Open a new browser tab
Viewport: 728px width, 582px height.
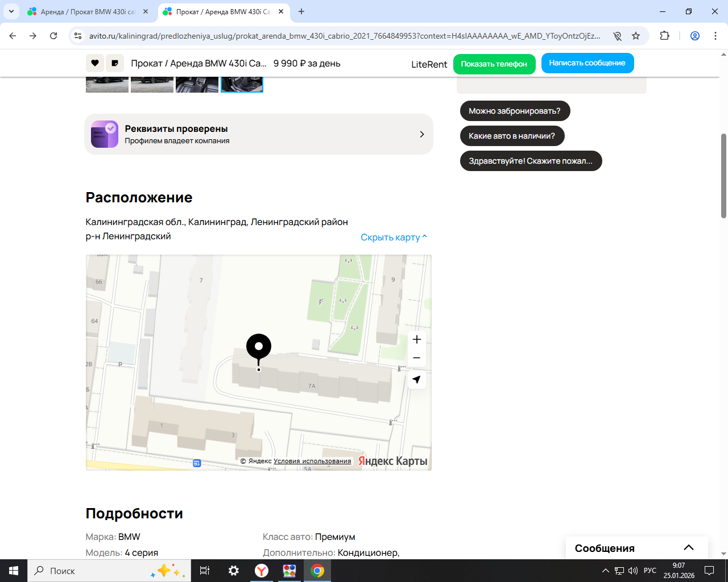tap(301, 11)
